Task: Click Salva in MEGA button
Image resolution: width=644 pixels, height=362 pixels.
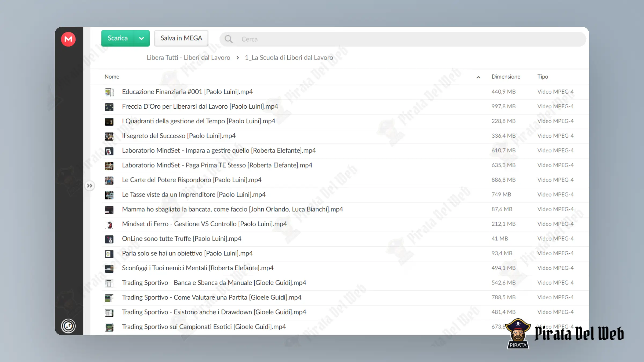Action: pos(181,38)
